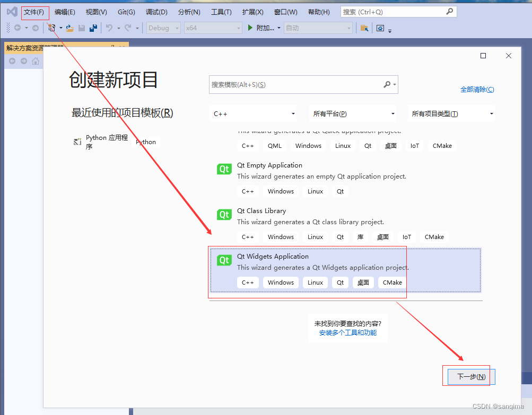
Task: Click the save all toolbar icon
Action: click(93, 28)
